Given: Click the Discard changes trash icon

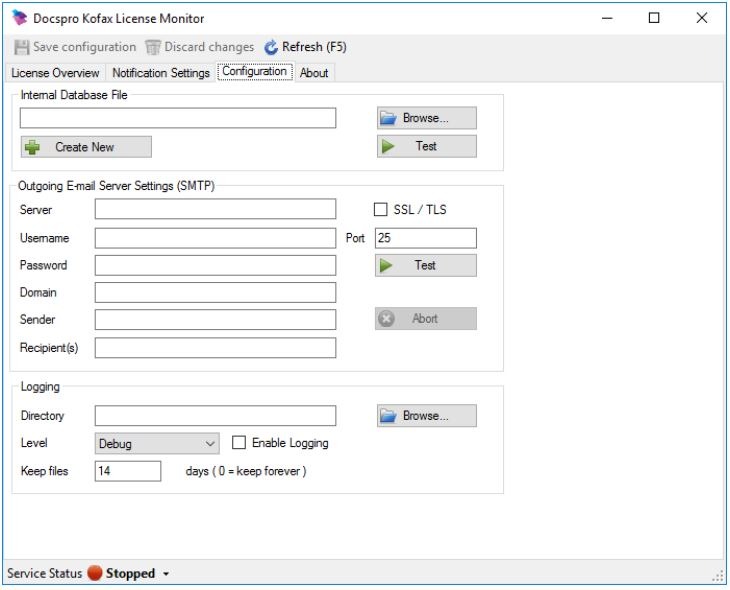Looking at the screenshot, I should [x=152, y=47].
